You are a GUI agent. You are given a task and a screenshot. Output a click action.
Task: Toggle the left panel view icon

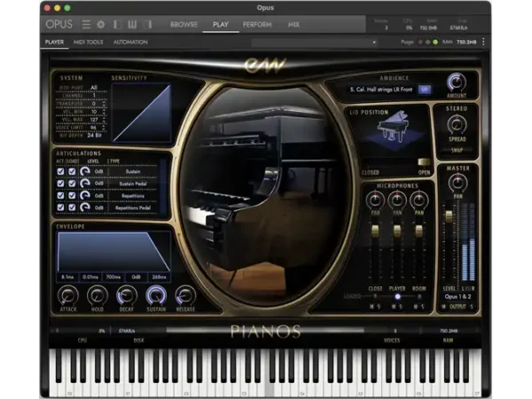[117, 25]
